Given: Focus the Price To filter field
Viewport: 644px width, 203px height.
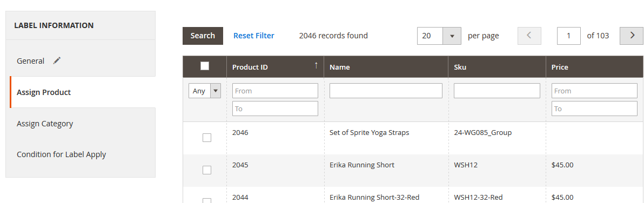Looking at the screenshot, I should pyautogui.click(x=594, y=109).
